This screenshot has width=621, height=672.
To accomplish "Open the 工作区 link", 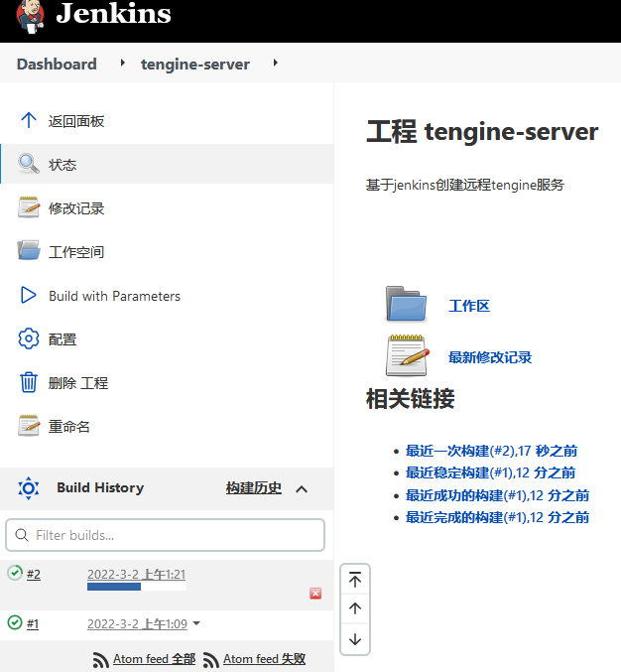I will click(469, 306).
